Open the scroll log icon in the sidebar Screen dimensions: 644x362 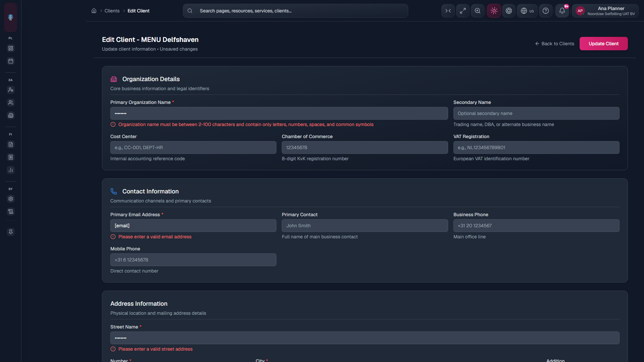click(x=11, y=212)
